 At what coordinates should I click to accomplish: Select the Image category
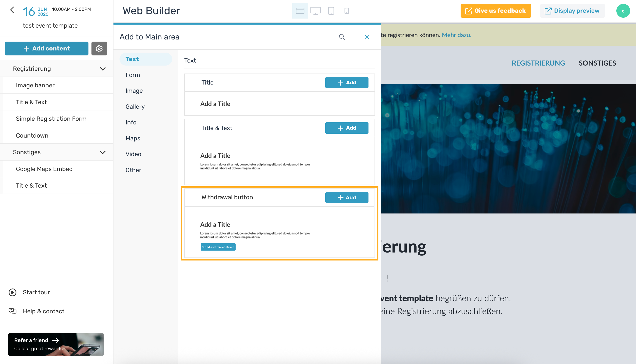pyautogui.click(x=134, y=91)
